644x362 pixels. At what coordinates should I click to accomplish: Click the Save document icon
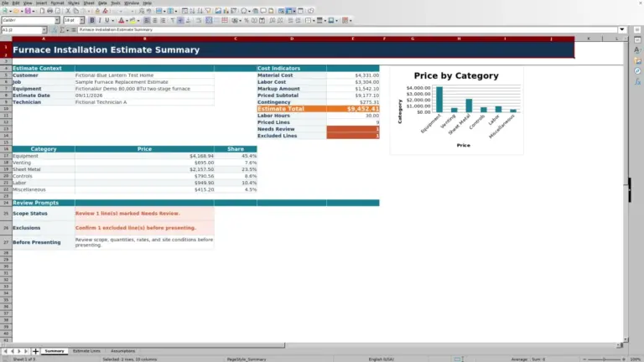pos(28,11)
